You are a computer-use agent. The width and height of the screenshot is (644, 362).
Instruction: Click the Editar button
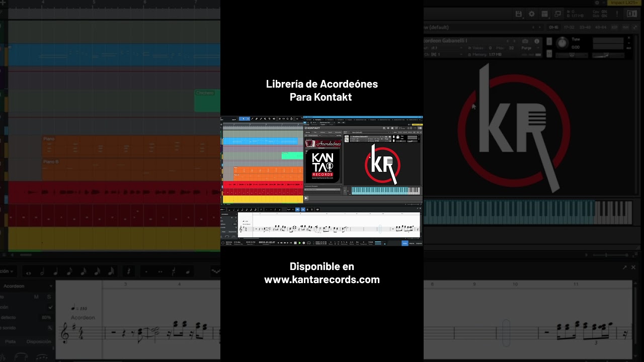pos(405,243)
